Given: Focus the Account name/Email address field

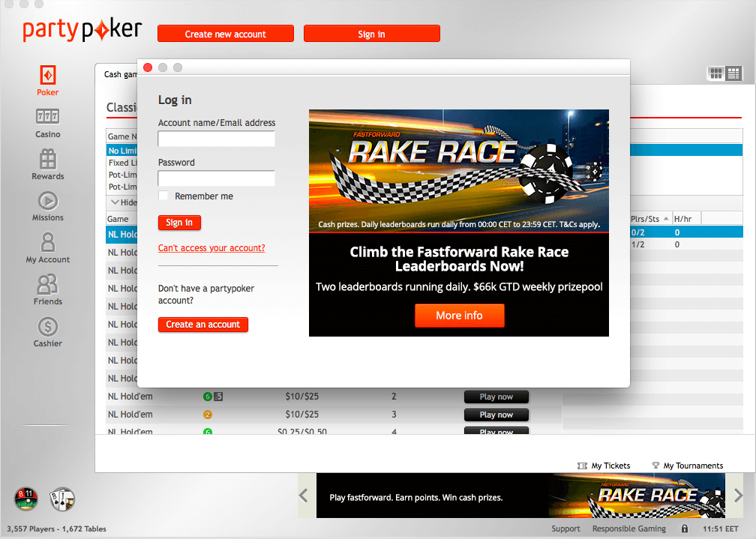Looking at the screenshot, I should point(217,139).
